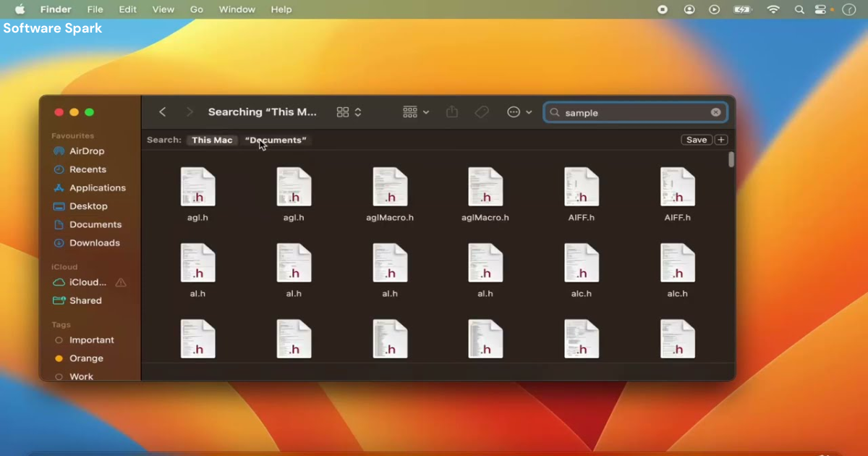Switch view mode with icon view selector

point(349,112)
